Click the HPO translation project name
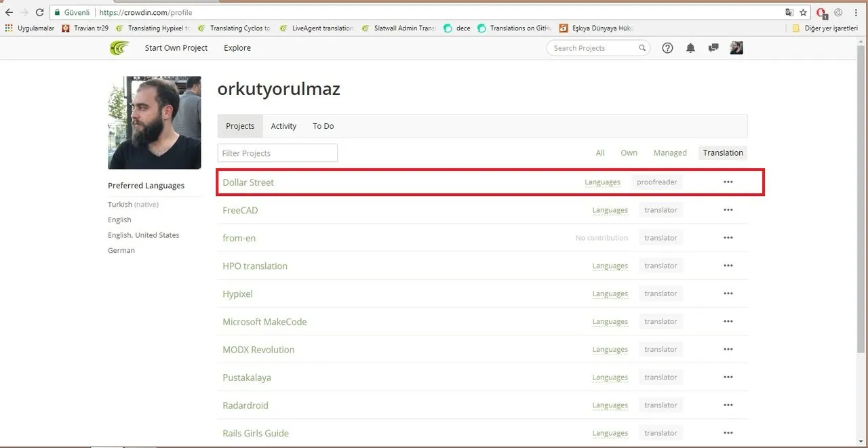This screenshot has width=868, height=448. pos(255,266)
